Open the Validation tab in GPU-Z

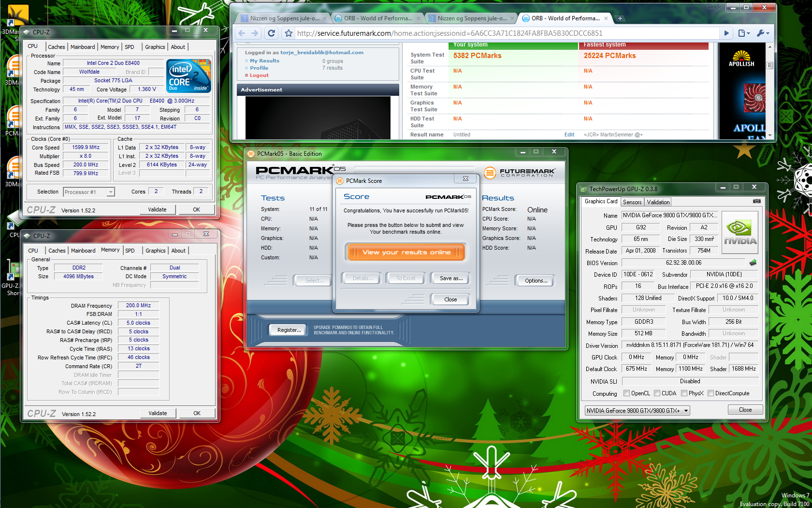(x=658, y=202)
